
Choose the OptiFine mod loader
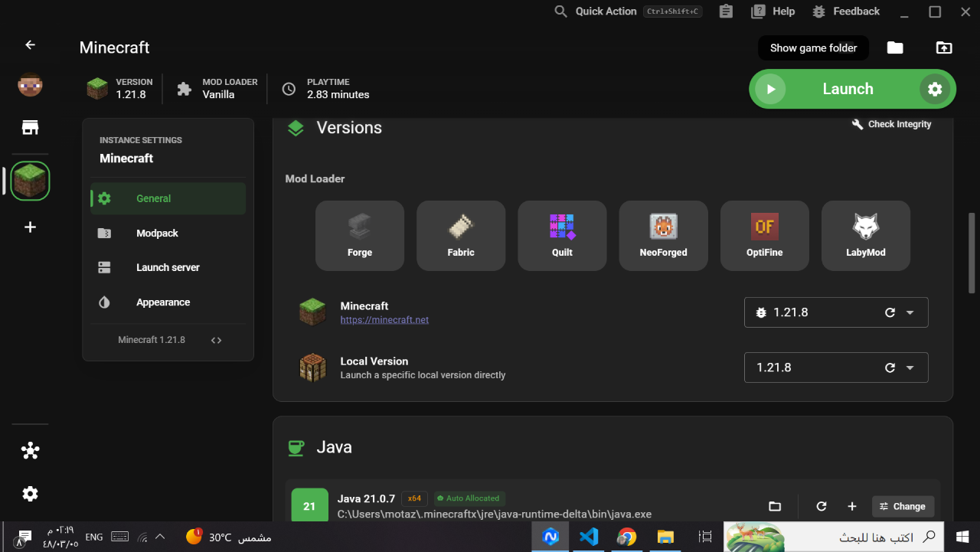coord(765,236)
